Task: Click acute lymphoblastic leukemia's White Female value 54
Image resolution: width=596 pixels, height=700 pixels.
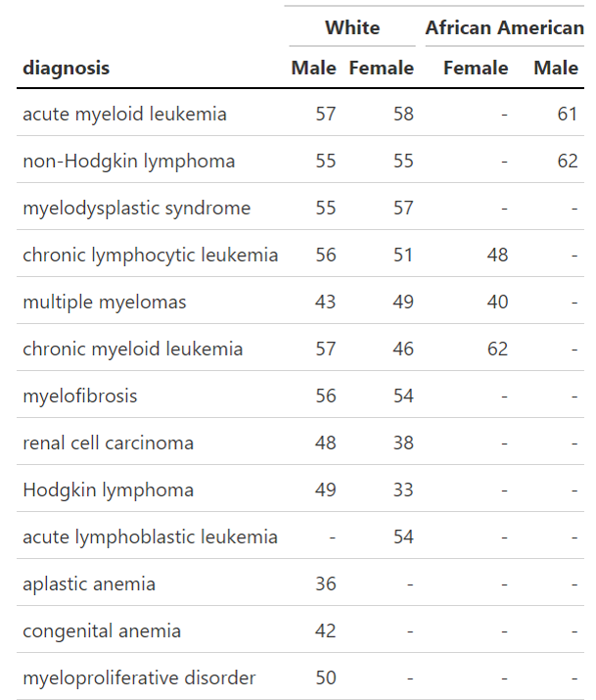Action: [x=403, y=537]
